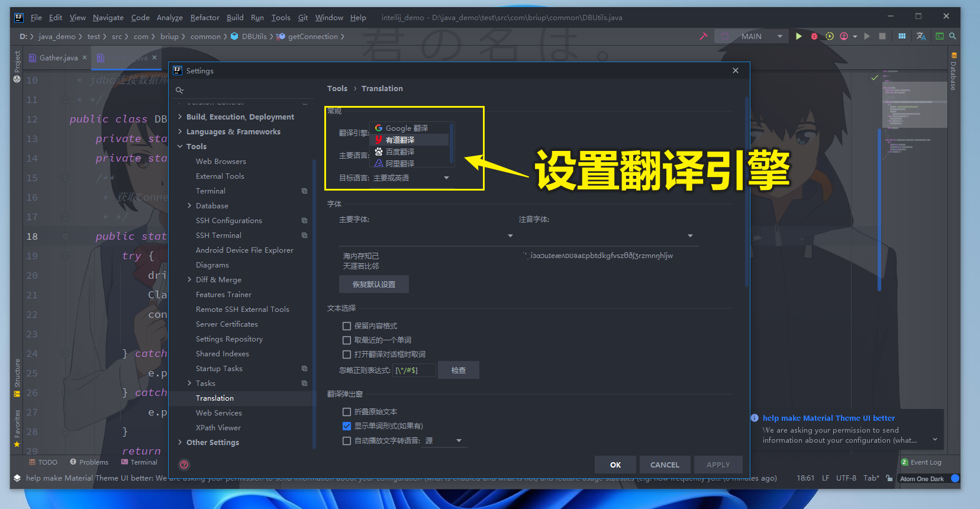The width and height of the screenshot is (980, 509).
Task: Click the read-only lock icon in status bar
Action: [x=889, y=478]
